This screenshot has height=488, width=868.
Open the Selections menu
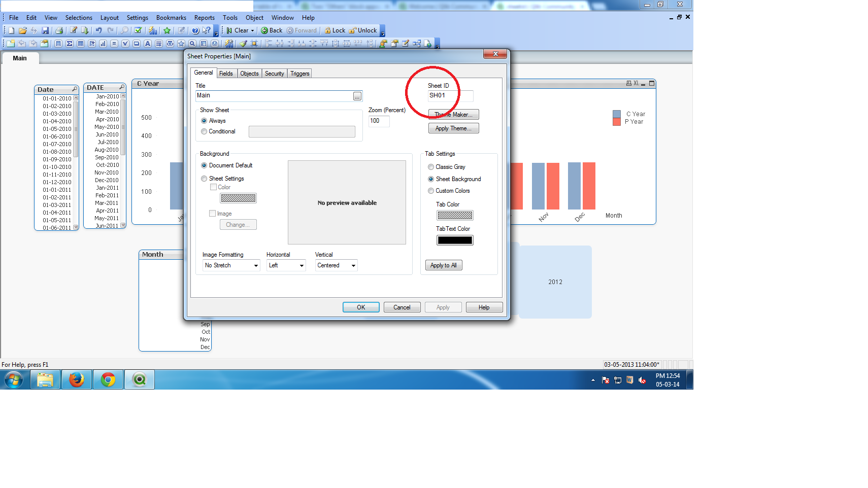click(79, 18)
